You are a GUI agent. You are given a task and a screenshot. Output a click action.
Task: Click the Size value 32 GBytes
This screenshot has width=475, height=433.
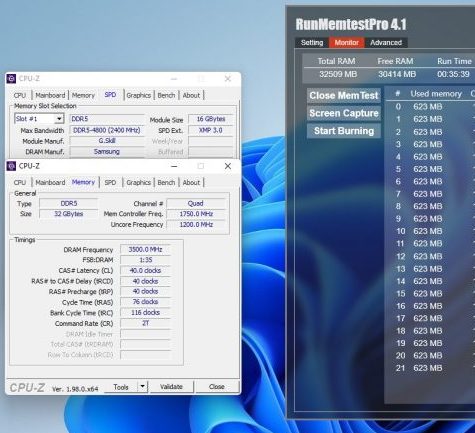(69, 214)
